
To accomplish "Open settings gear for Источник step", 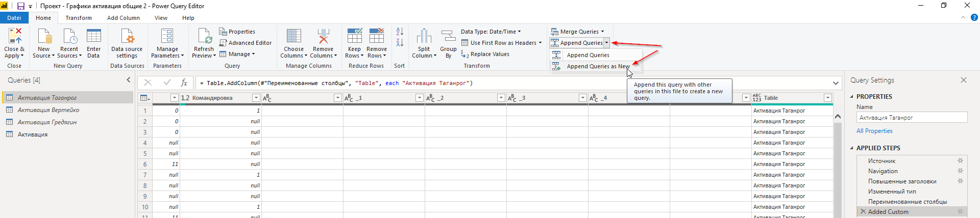I will coord(960,160).
